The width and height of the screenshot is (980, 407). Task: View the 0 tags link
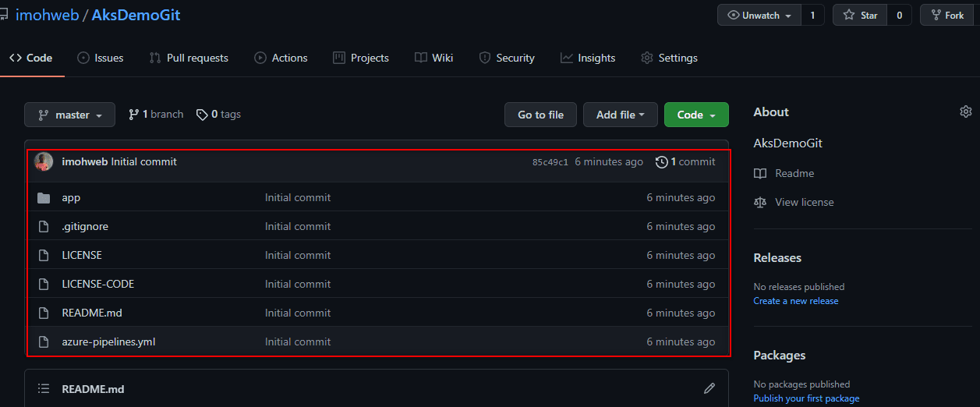tap(218, 114)
